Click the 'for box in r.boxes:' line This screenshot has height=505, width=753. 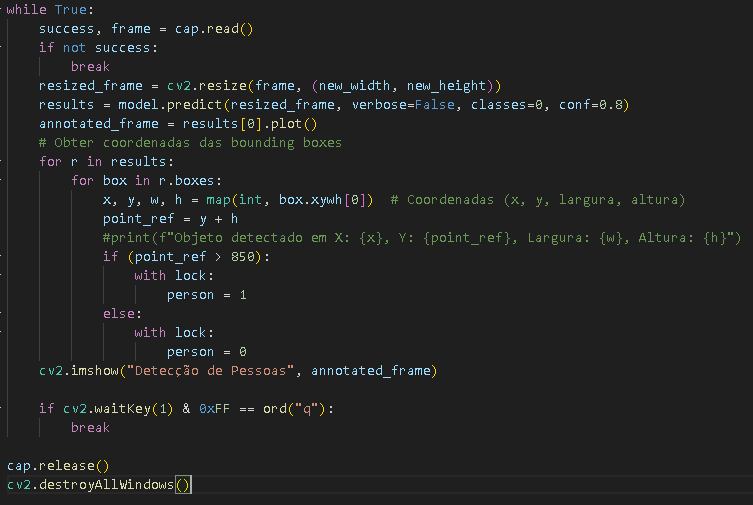[150, 181]
